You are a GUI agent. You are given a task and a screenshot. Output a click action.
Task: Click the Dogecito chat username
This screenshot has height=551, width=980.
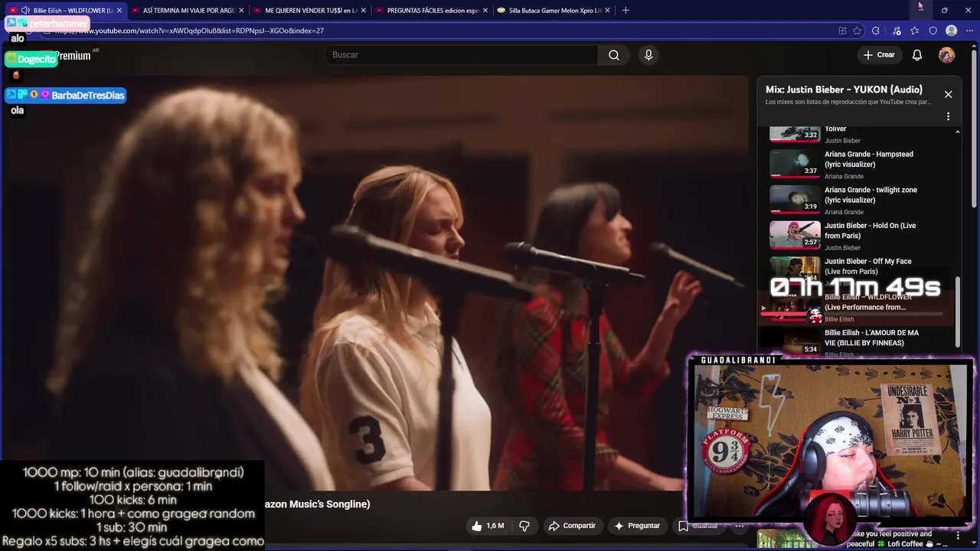pyautogui.click(x=37, y=59)
